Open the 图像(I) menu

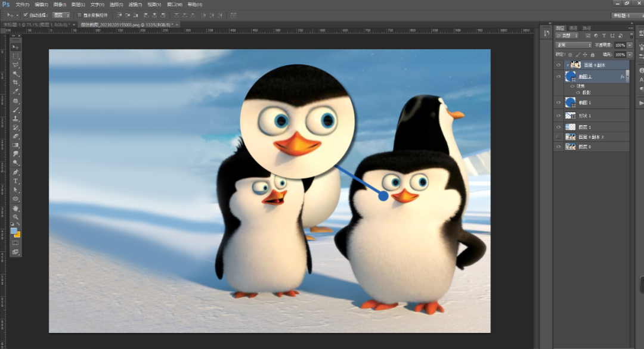60,5
